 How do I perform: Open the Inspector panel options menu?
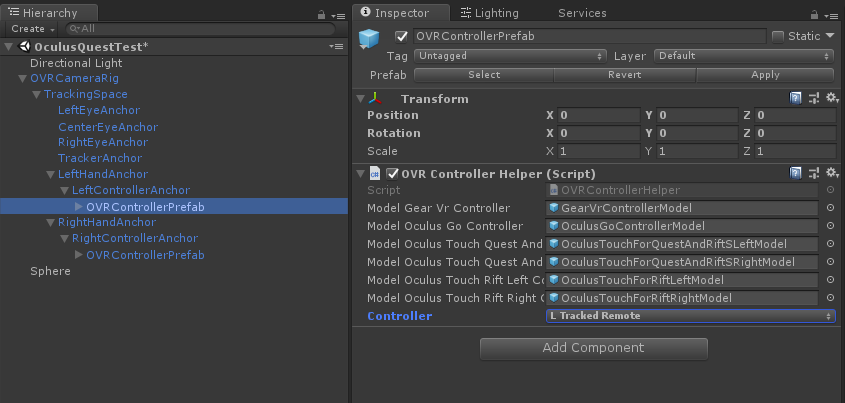[832, 16]
